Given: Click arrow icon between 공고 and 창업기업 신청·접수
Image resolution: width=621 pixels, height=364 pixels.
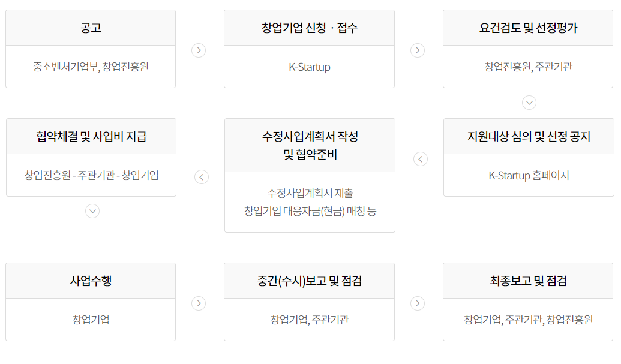Looking at the screenshot, I should click(199, 50).
